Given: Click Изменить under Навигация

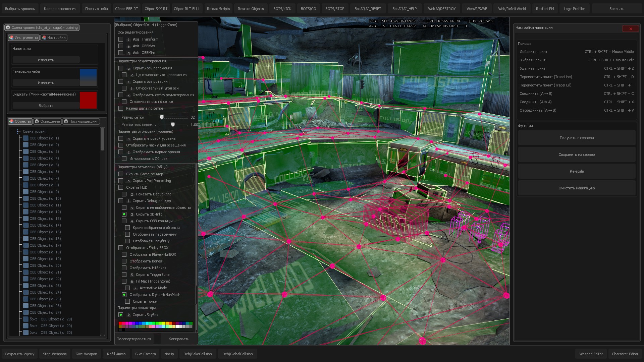Looking at the screenshot, I should pos(46,60).
